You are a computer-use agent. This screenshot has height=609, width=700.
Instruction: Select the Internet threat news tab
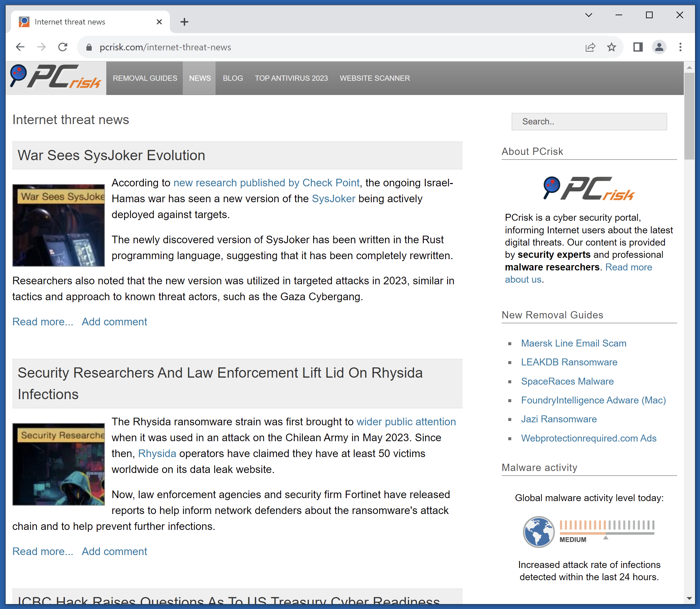(x=90, y=22)
